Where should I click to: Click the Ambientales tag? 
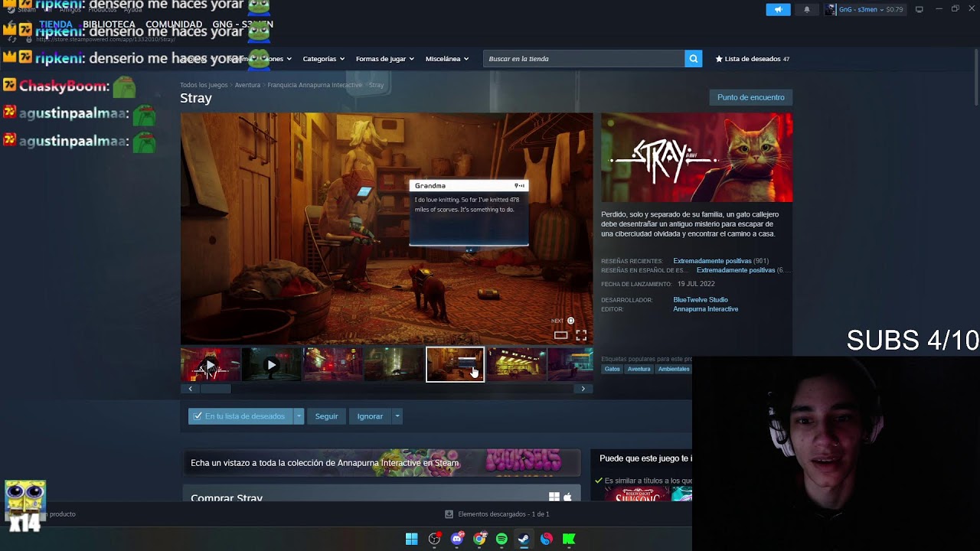tap(674, 369)
